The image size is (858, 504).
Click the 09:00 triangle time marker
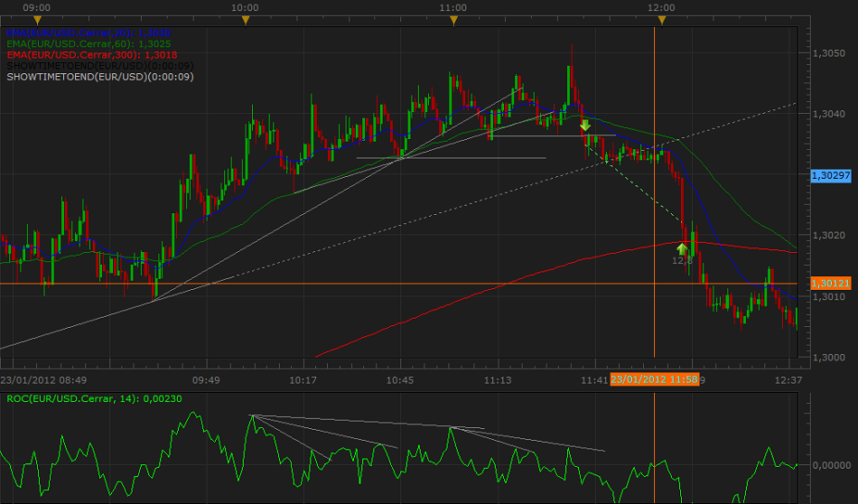click(37, 20)
